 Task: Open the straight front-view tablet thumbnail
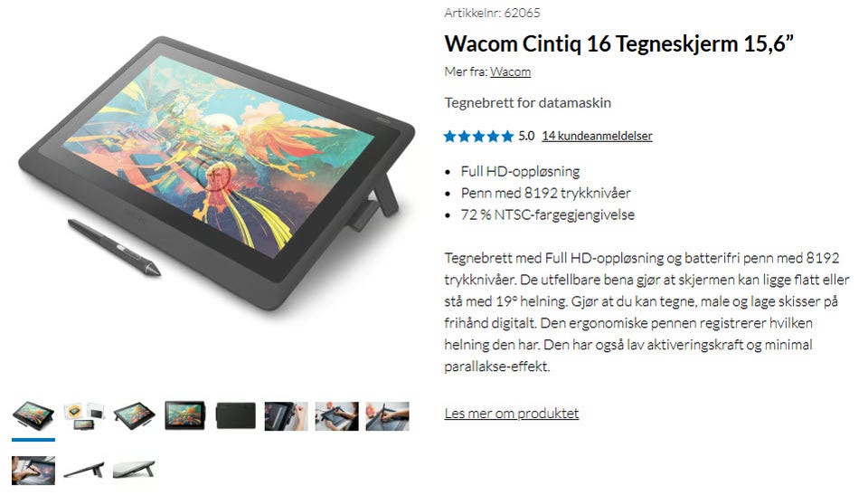(x=184, y=415)
